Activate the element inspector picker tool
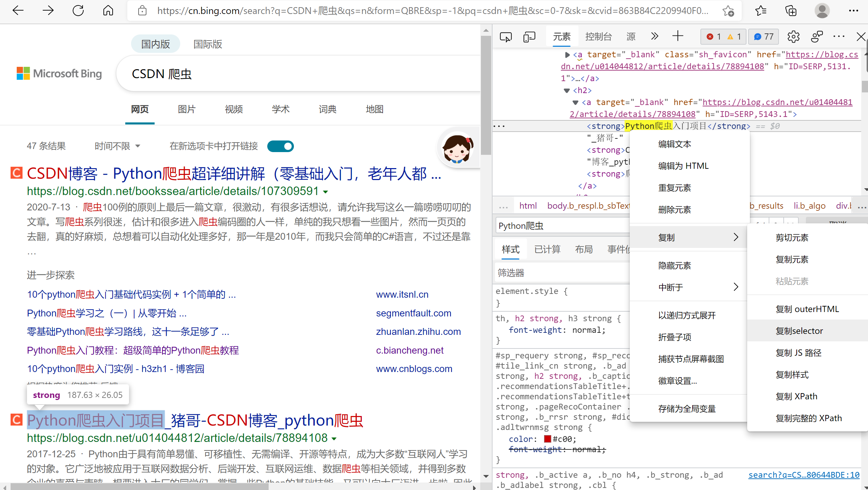The height and width of the screenshot is (490, 868). click(x=506, y=36)
